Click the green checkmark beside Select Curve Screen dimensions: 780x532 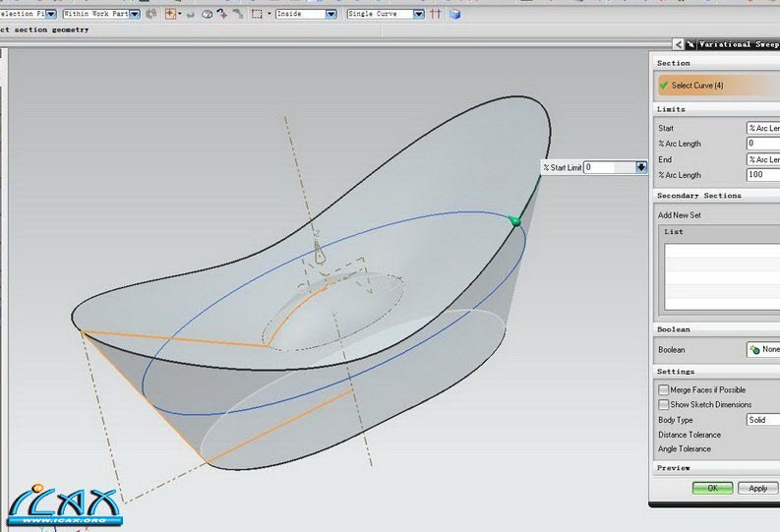[x=664, y=86]
